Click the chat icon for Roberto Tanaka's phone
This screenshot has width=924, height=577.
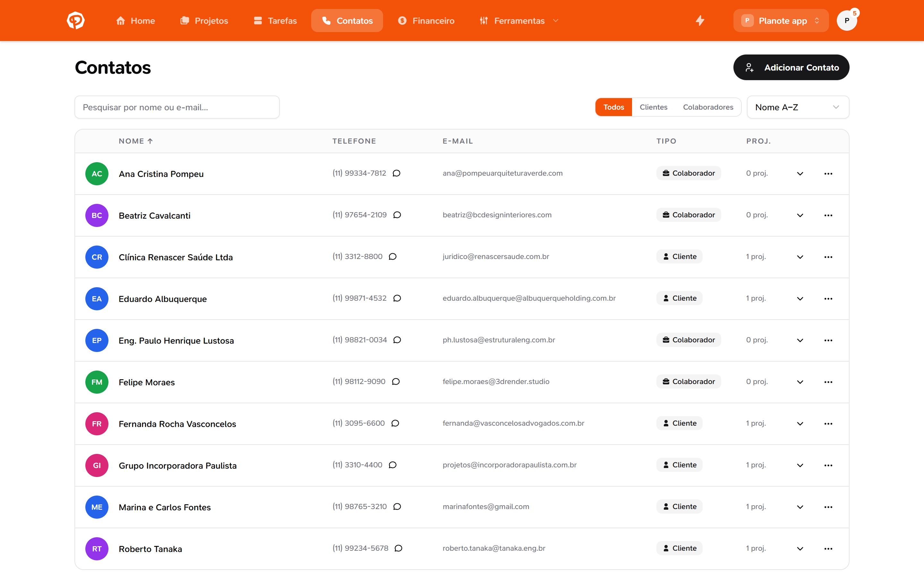398,548
